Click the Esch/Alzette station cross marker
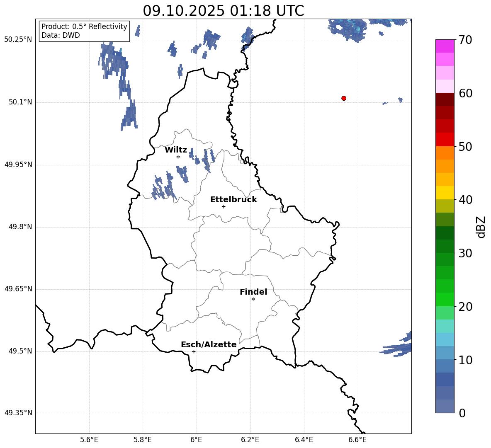Image resolution: width=491 pixels, height=448 pixels. coord(194,351)
